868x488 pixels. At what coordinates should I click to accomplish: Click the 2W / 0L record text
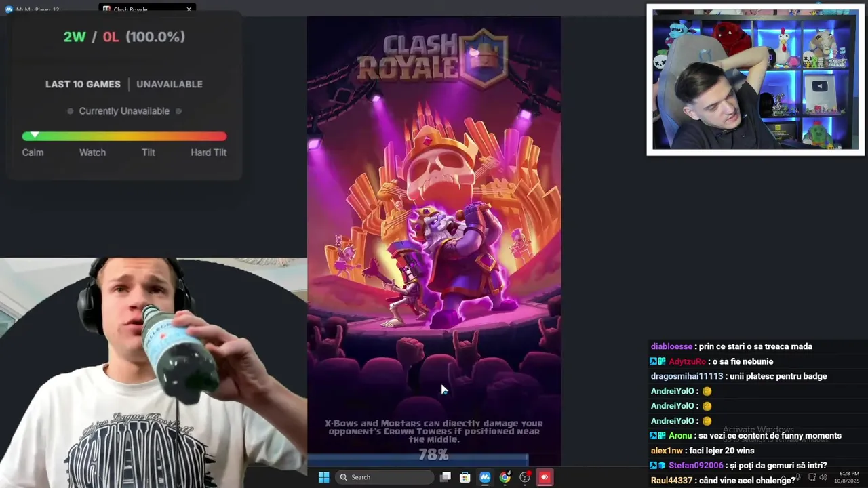[124, 37]
